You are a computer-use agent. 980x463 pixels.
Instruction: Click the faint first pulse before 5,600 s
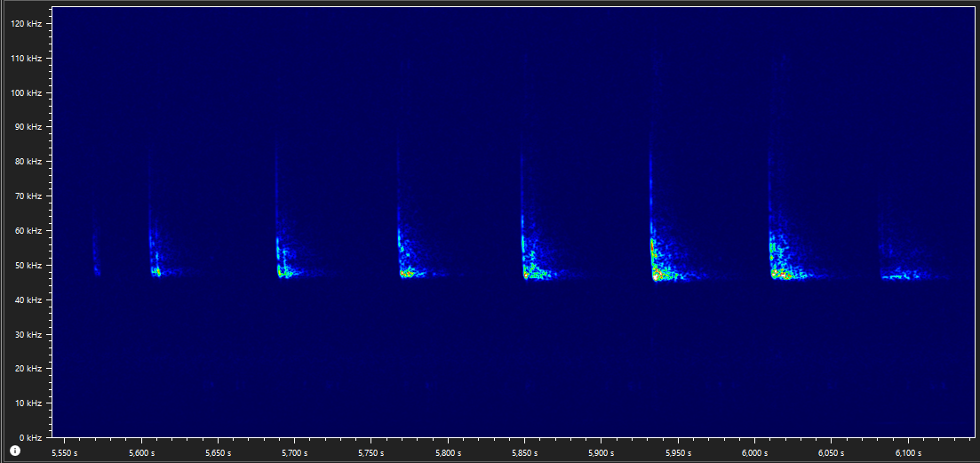click(x=96, y=269)
